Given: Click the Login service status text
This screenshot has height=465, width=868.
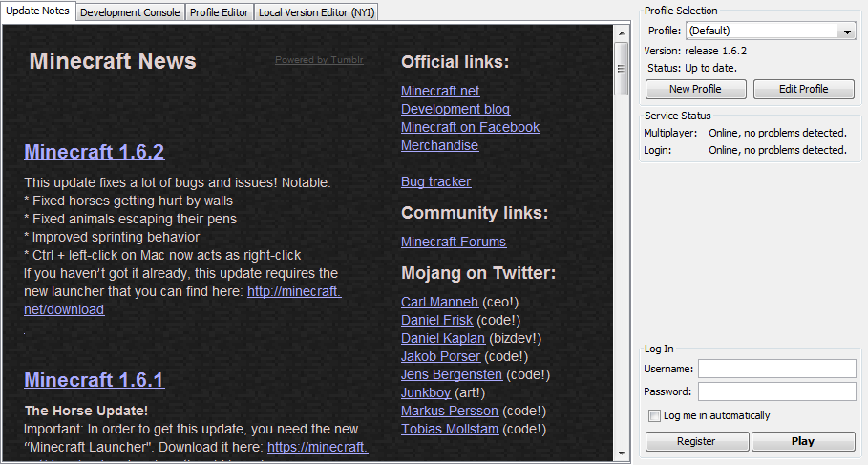Looking at the screenshot, I should [745, 150].
